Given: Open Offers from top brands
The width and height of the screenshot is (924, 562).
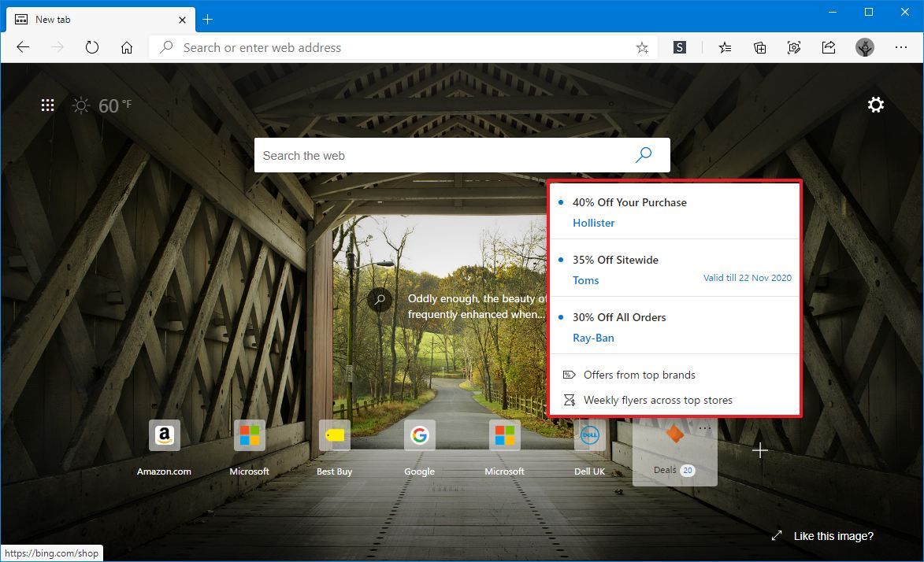Looking at the screenshot, I should pyautogui.click(x=640, y=375).
